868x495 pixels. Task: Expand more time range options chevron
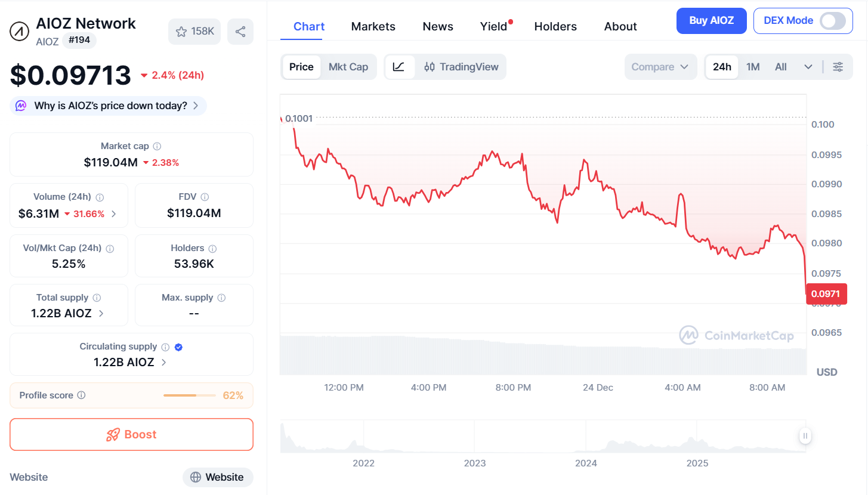coord(808,67)
